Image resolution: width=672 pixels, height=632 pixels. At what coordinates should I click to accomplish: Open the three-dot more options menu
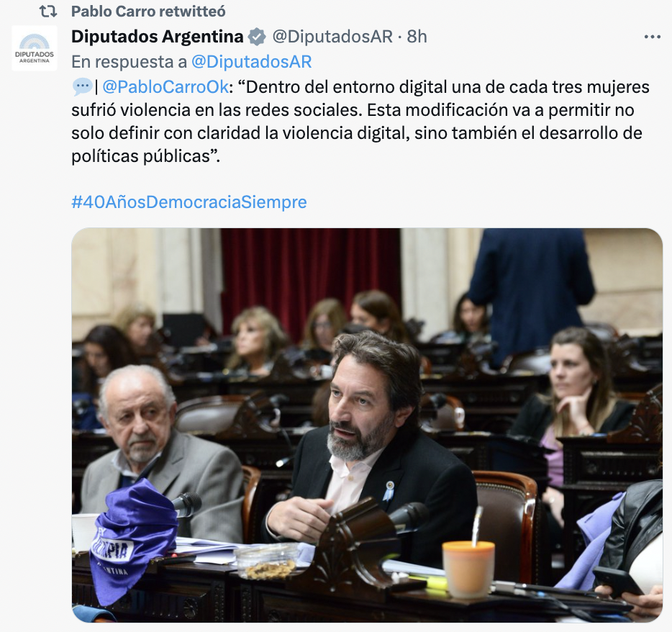pyautogui.click(x=653, y=37)
